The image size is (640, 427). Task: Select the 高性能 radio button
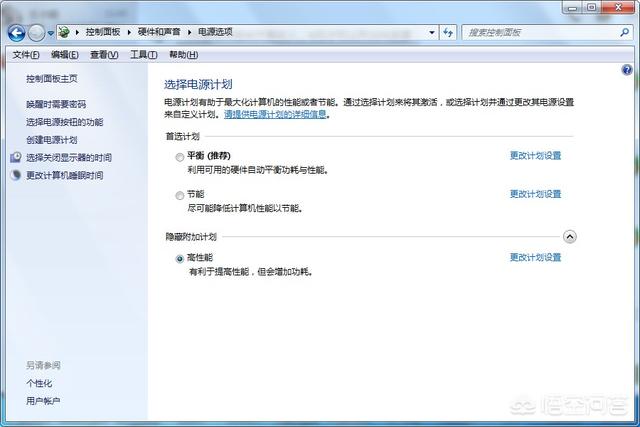(180, 259)
